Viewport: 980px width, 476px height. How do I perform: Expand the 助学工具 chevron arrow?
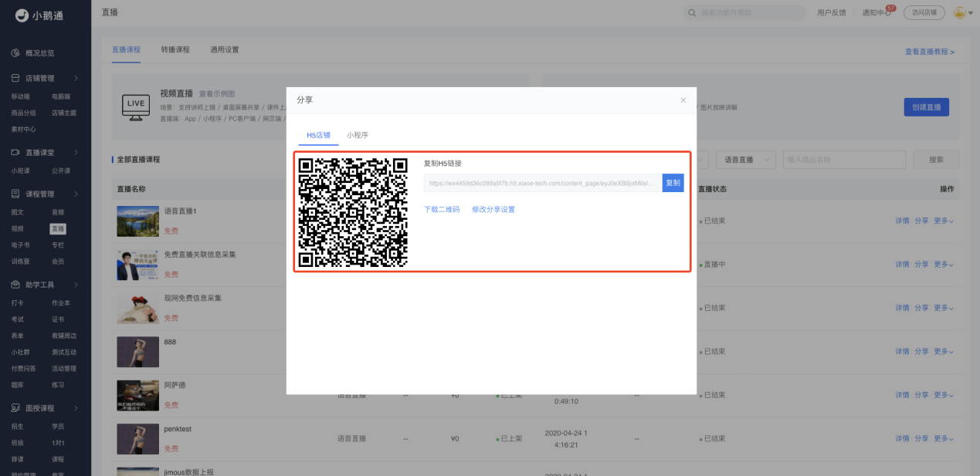tap(76, 285)
